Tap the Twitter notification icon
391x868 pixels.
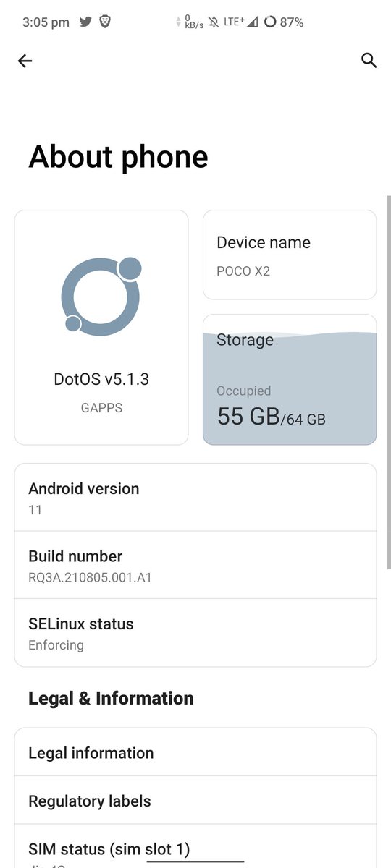[x=85, y=22]
